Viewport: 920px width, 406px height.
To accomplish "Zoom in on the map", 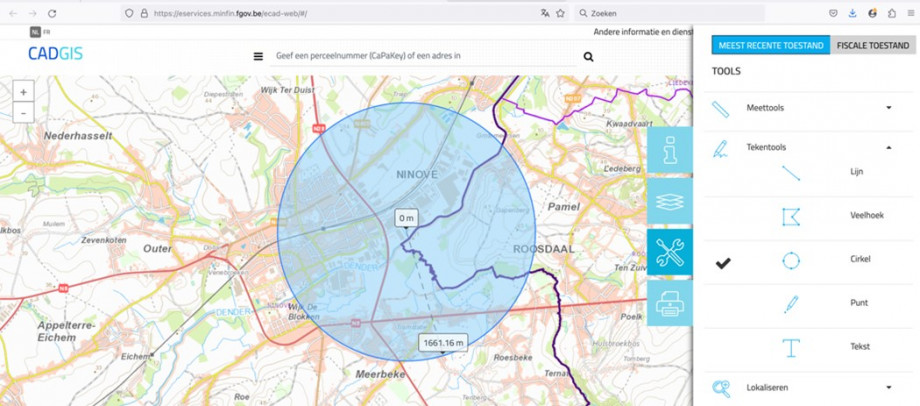I will click(24, 92).
